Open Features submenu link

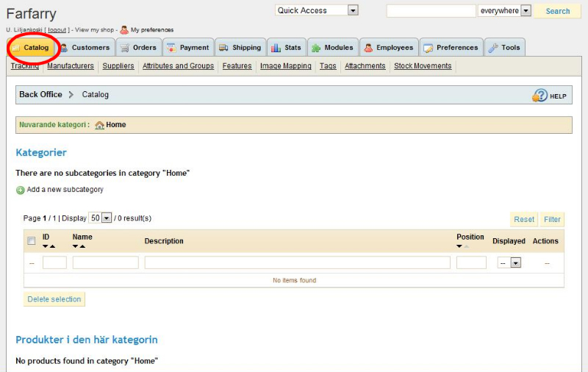coord(237,66)
